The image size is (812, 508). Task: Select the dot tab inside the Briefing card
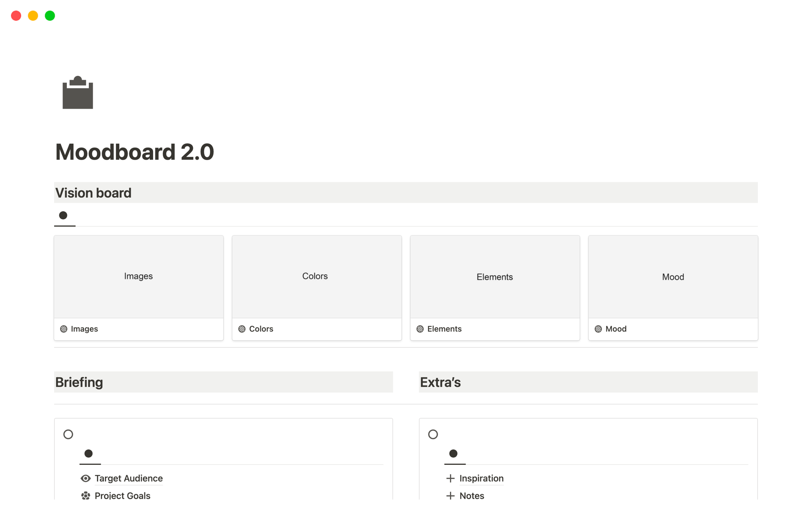(x=89, y=454)
